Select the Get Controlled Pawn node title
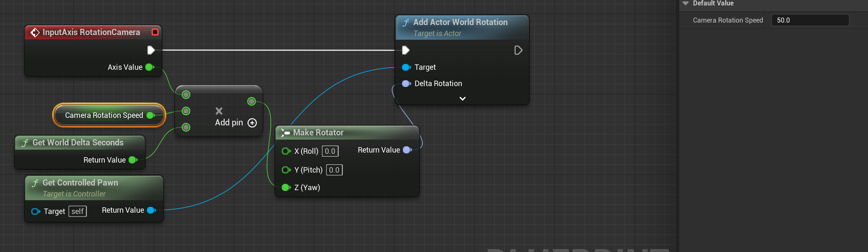This screenshot has width=868, height=252. pos(80,183)
